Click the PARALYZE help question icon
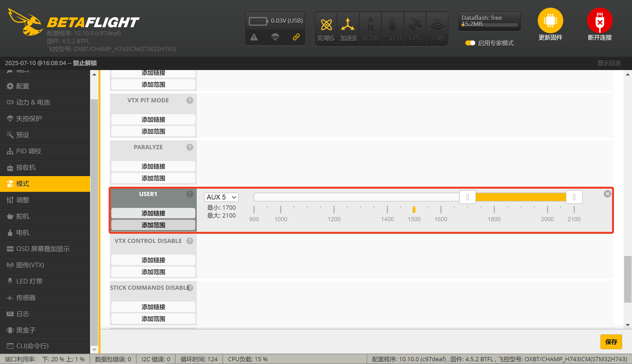 (190, 147)
